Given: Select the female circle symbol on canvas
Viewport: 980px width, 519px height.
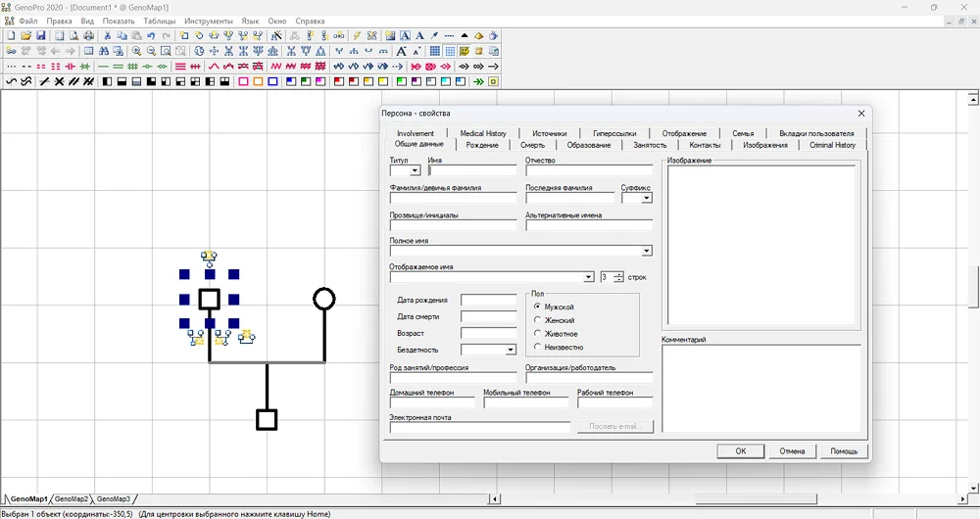Looking at the screenshot, I should point(323,299).
